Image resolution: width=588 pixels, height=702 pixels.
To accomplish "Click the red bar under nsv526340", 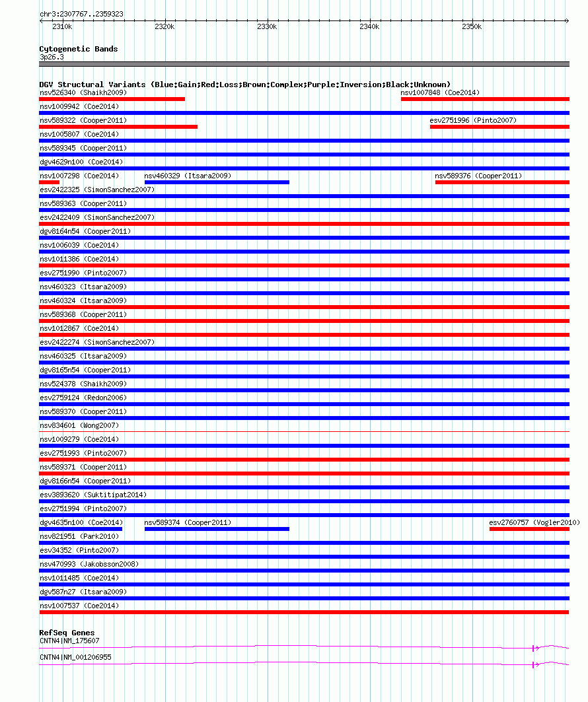I will point(112,99).
